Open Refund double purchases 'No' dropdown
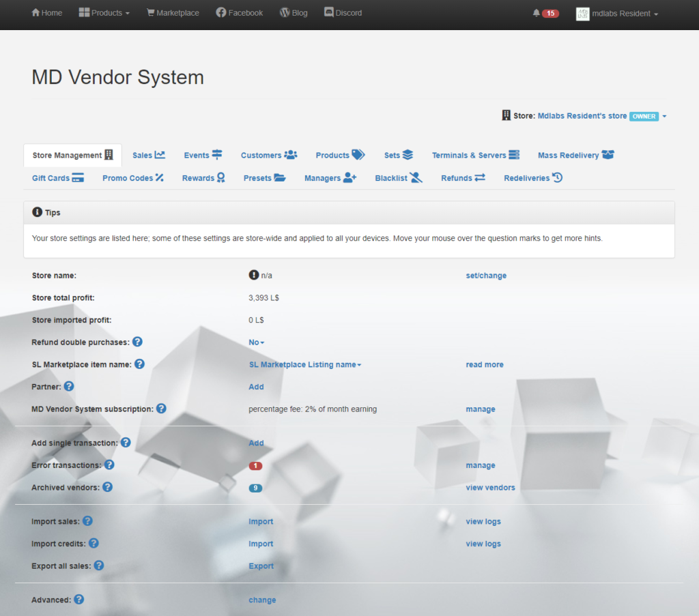The height and width of the screenshot is (616, 699). tap(257, 342)
